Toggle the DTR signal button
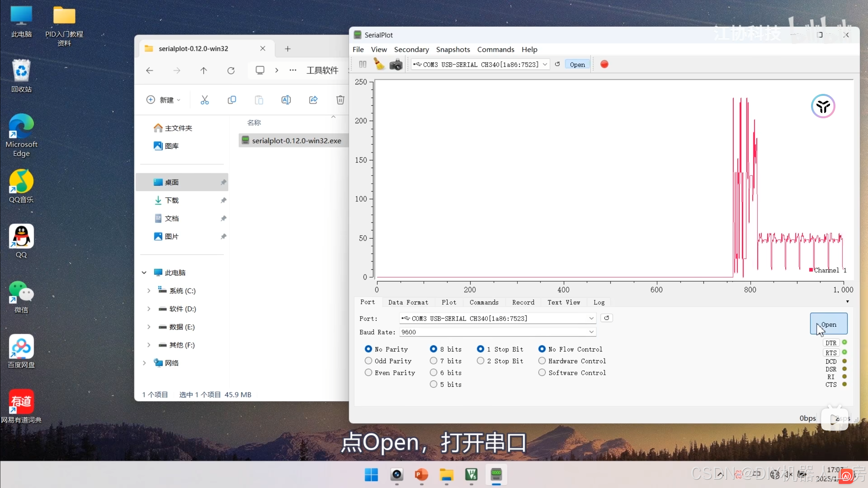This screenshot has width=868, height=488. 831,343
